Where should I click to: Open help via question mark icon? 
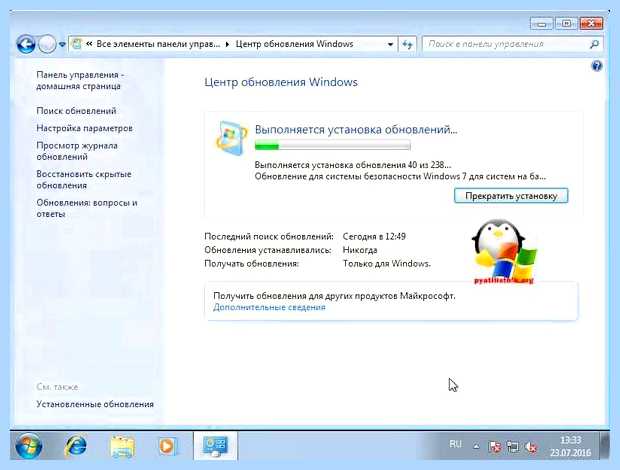[x=597, y=66]
